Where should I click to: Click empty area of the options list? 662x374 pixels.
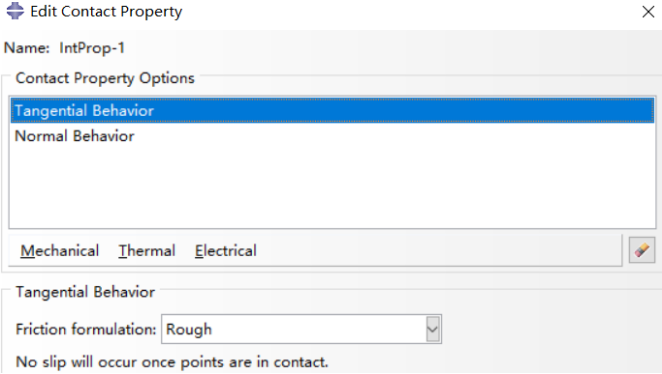coord(332,188)
